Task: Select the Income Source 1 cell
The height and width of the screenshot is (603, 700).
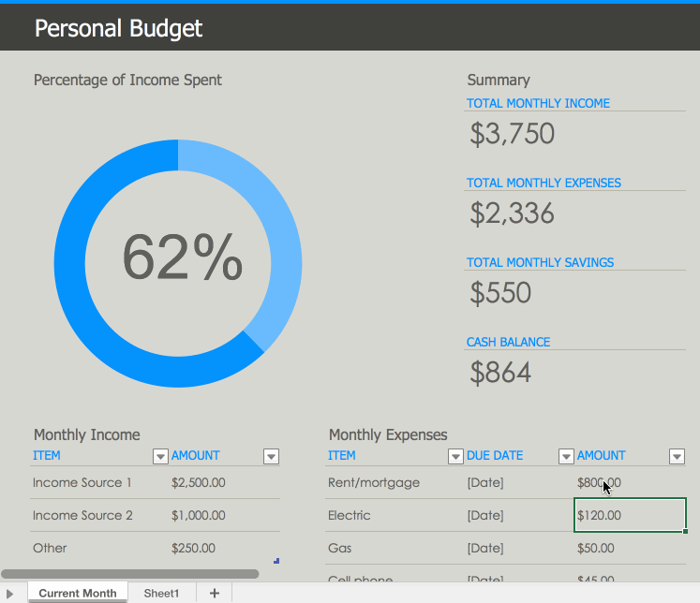Action: point(99,482)
